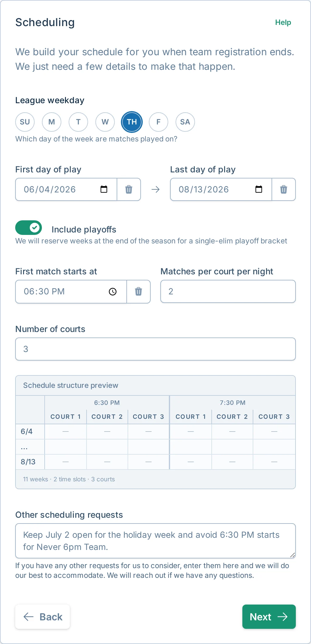
Task: Clear the last day of play date
Action: coord(283,189)
